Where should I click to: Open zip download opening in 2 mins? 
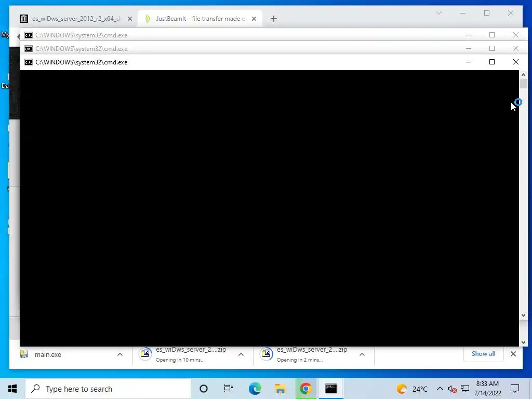304,354
